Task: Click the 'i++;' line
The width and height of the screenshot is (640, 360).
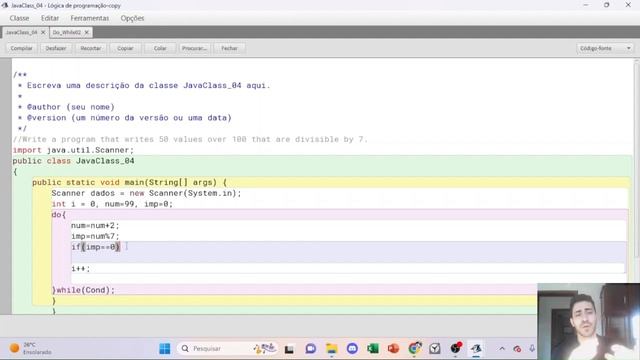Action: (x=81, y=269)
